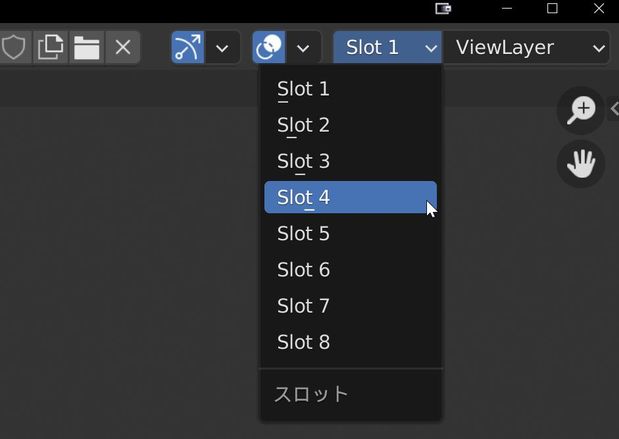This screenshot has width=619, height=439.
Task: Click the Slot 1 dropdown selector
Action: click(388, 47)
